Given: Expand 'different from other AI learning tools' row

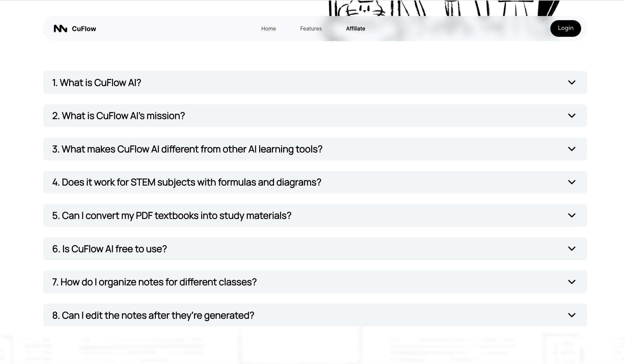Looking at the screenshot, I should point(187,149).
